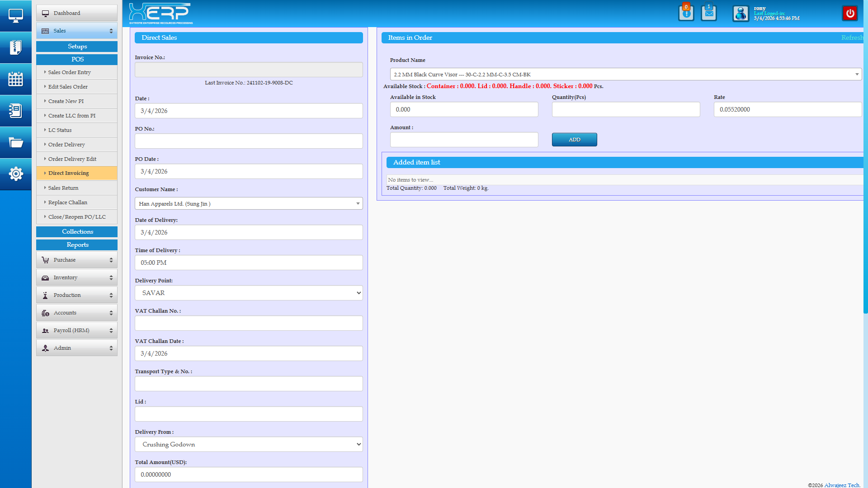Open the Customer Name combo box
This screenshot has width=868, height=488.
tap(249, 204)
